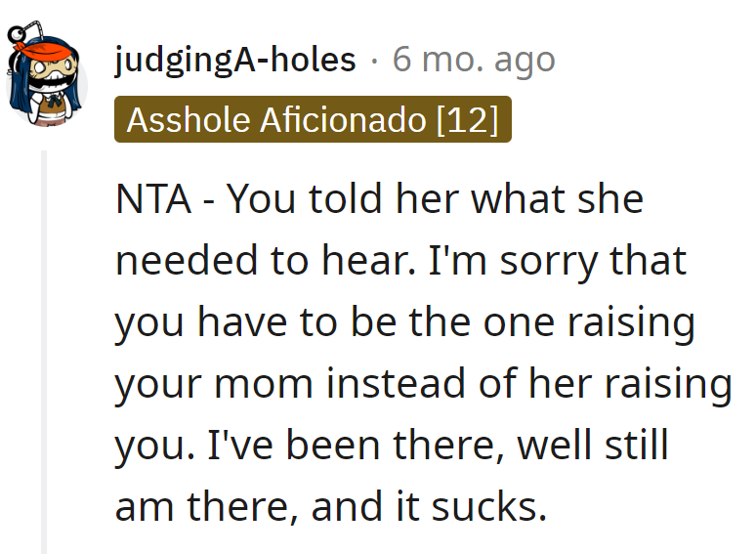Image resolution: width=756 pixels, height=554 pixels.
Task: Click the 'ago' part of the timestamp
Action: click(525, 62)
